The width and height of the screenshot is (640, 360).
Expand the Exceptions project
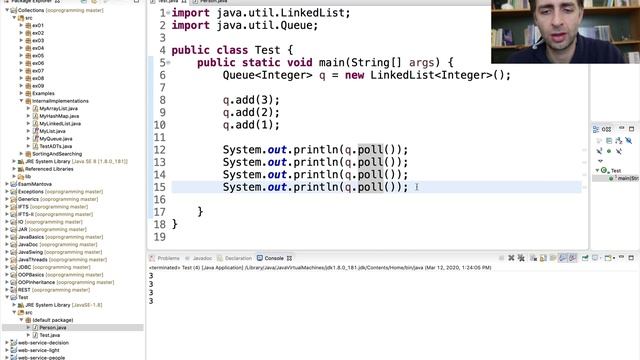(7, 192)
